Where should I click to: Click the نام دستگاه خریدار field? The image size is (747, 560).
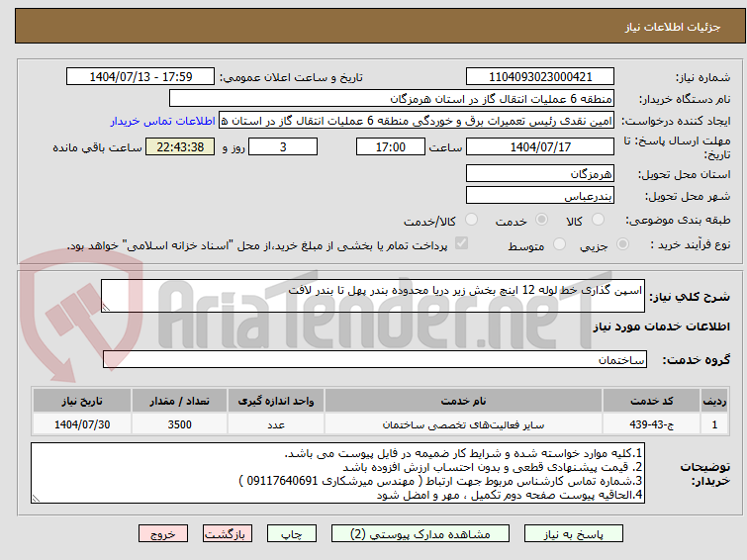(x=392, y=99)
